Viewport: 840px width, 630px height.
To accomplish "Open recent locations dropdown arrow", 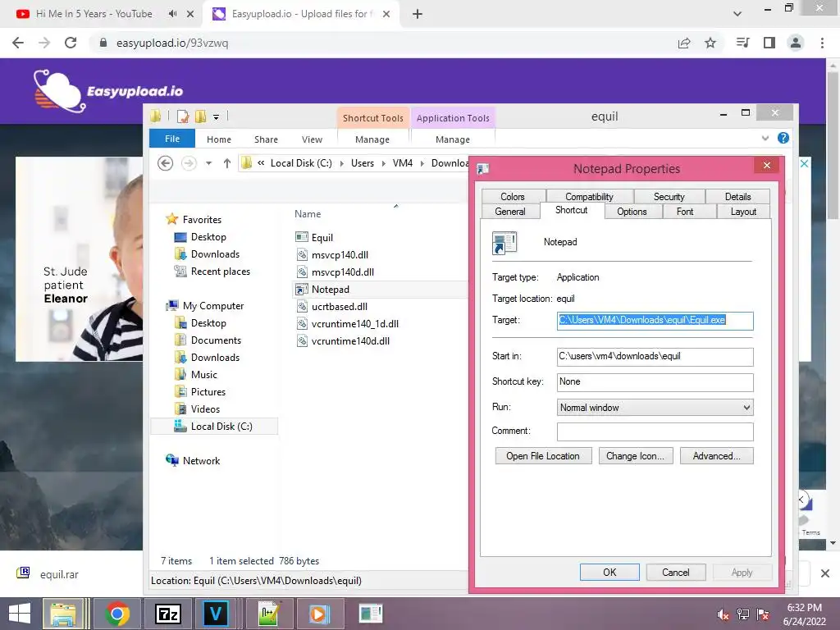I will 209,163.
